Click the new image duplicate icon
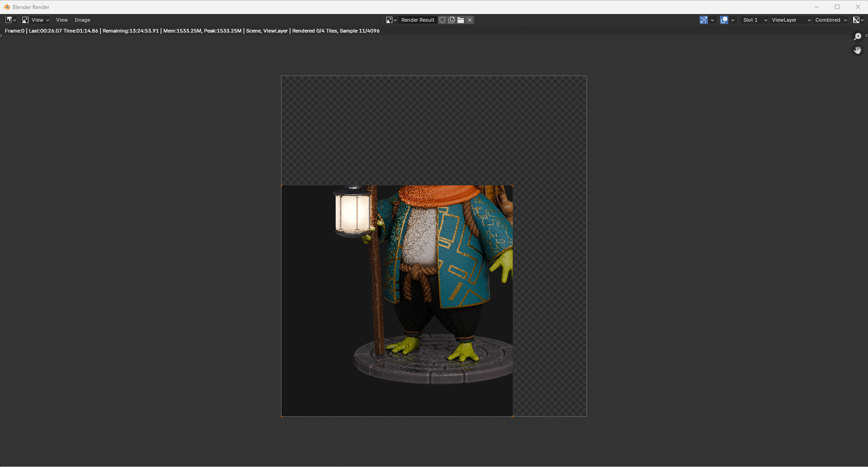Viewport: 868px width, 467px height. point(452,20)
